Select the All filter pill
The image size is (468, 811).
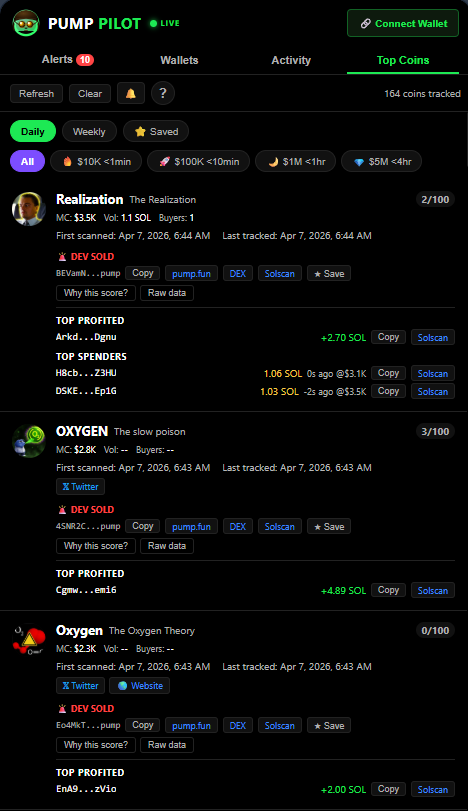pos(27,161)
